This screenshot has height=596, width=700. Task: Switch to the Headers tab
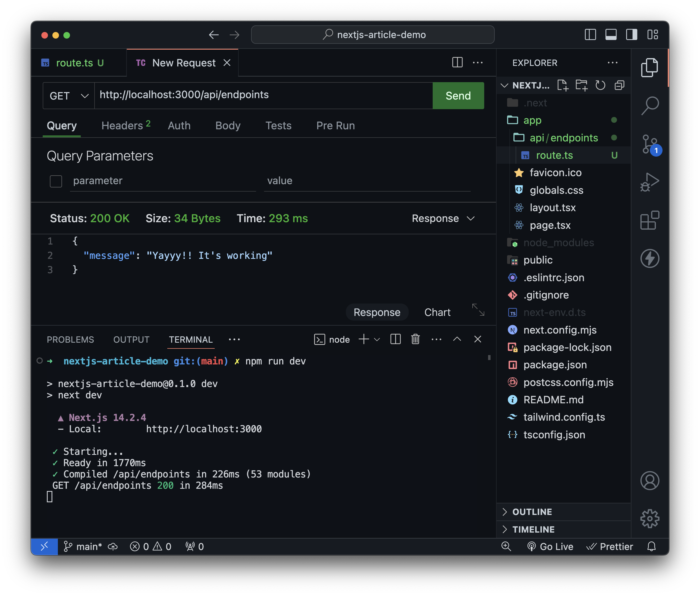(x=121, y=125)
